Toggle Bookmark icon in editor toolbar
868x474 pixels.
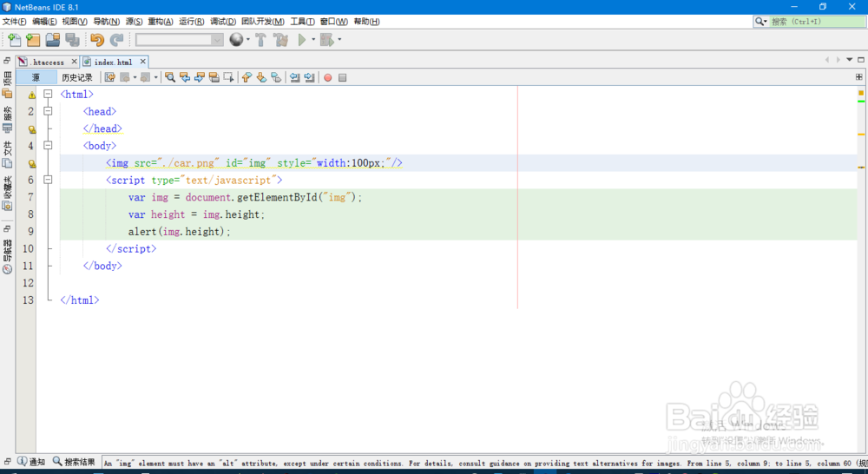pos(276,77)
